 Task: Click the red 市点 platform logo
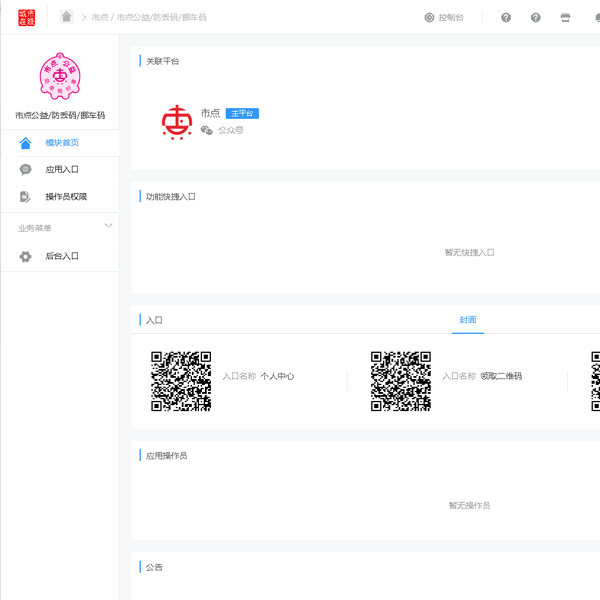point(177,122)
